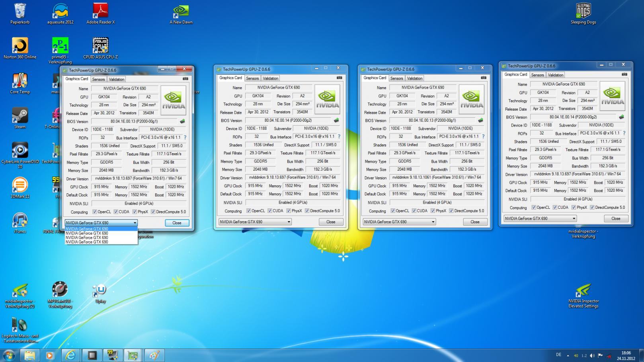Click the Name field in rightmost GPU-Z
The image size is (644, 362).
(x=564, y=84)
